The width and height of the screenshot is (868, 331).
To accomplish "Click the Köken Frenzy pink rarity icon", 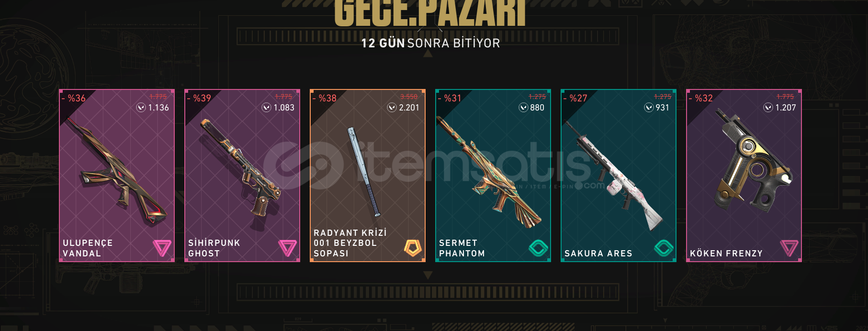I will [x=789, y=248].
